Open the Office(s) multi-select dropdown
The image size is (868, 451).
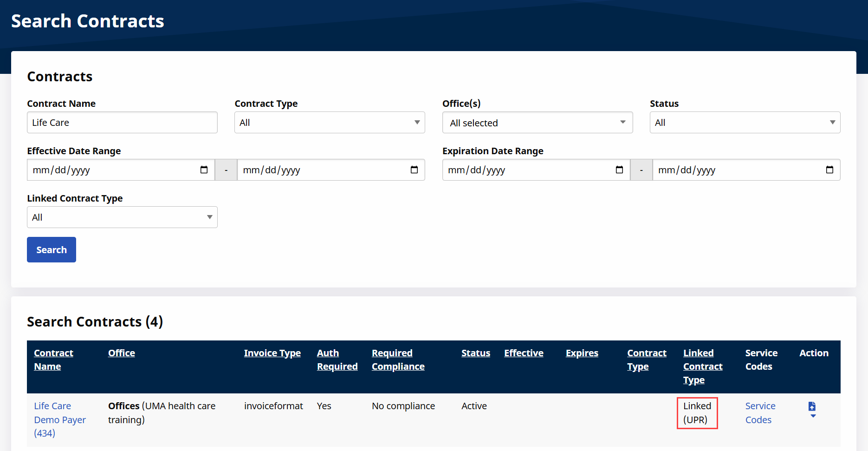[537, 123]
